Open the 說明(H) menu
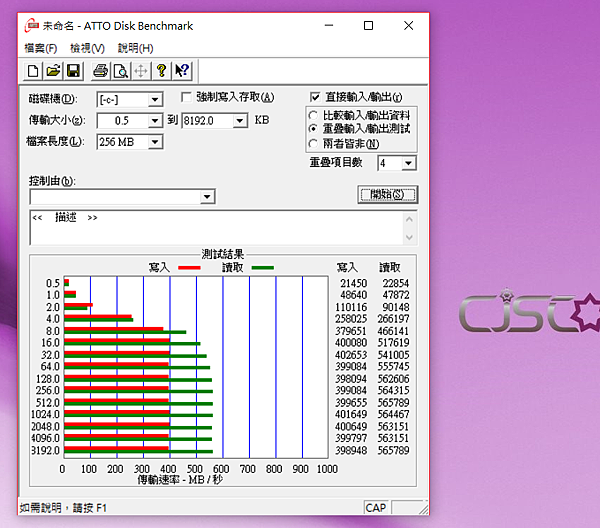 pos(135,48)
